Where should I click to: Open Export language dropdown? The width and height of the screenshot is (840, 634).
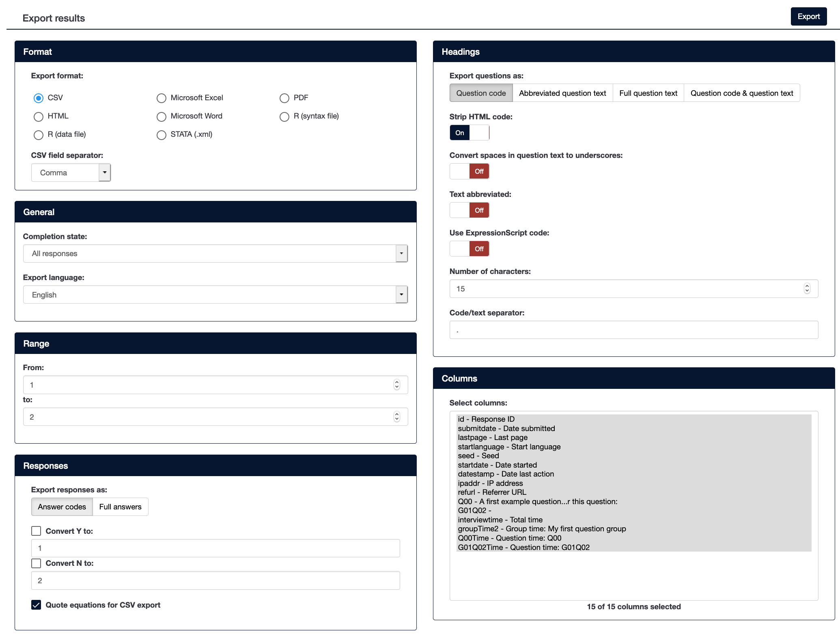tap(401, 295)
